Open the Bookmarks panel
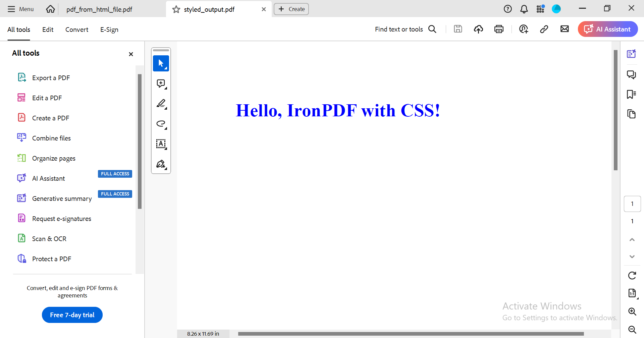The height and width of the screenshot is (338, 644). 632,94
